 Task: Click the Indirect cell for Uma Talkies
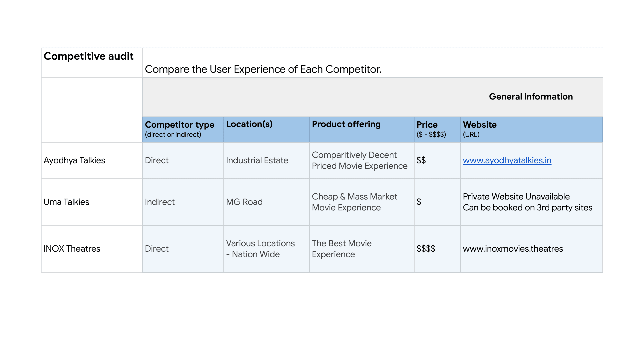click(160, 202)
